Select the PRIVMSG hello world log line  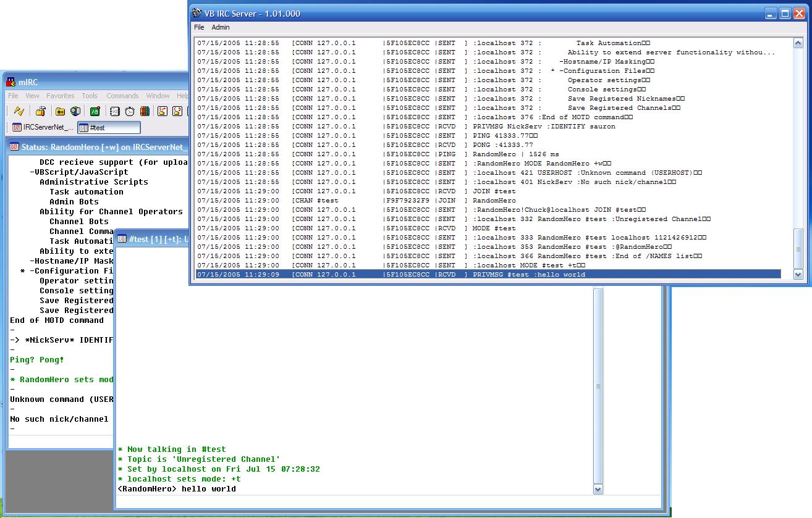tap(488, 275)
